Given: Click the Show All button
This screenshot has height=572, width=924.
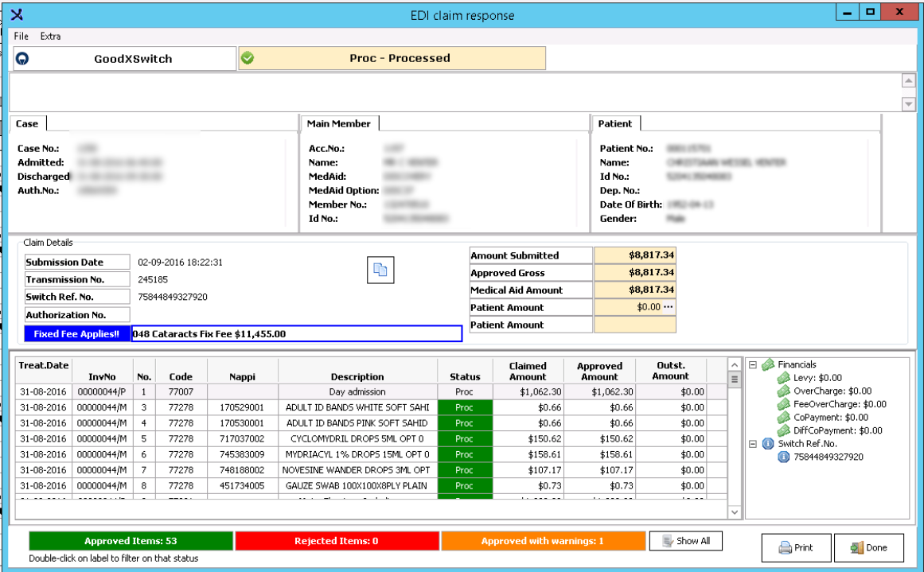Looking at the screenshot, I should click(685, 541).
